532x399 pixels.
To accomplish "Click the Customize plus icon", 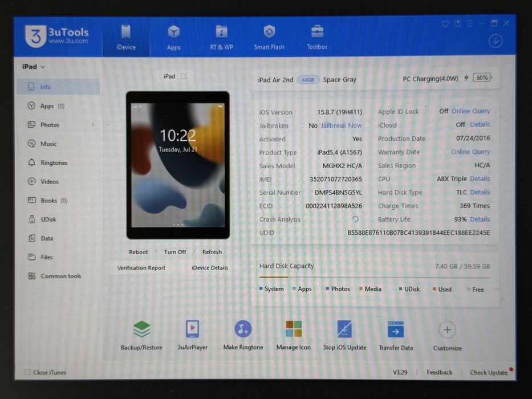I will tap(447, 330).
